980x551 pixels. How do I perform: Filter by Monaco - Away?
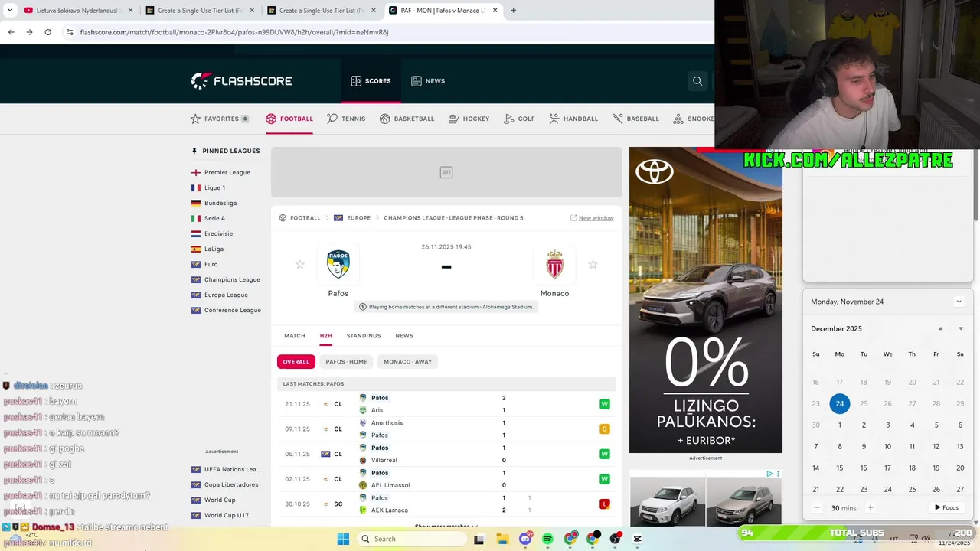coord(408,362)
